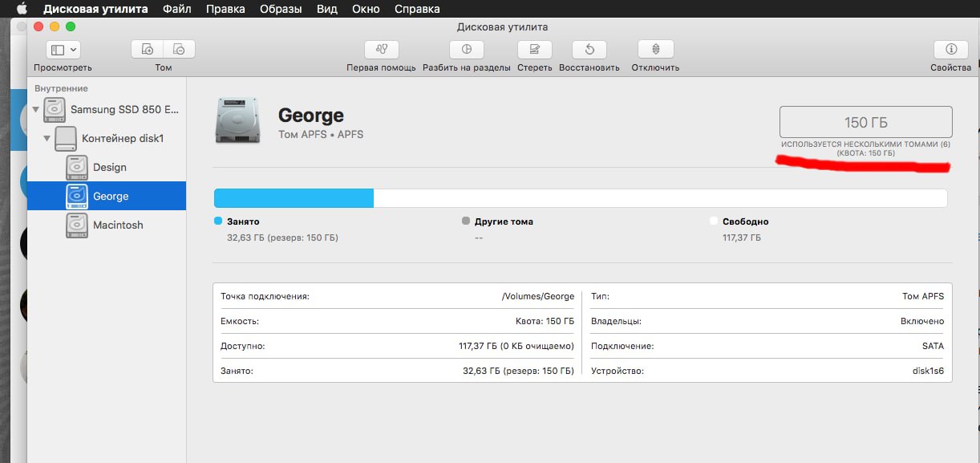Click the large George hard drive icon

point(238,120)
